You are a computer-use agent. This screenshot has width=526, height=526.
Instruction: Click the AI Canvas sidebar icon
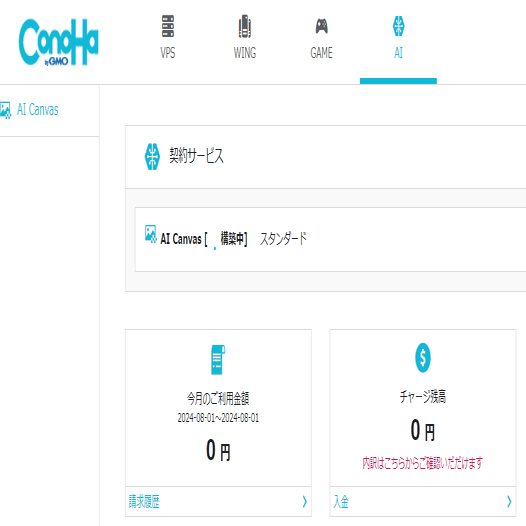coord(5,110)
